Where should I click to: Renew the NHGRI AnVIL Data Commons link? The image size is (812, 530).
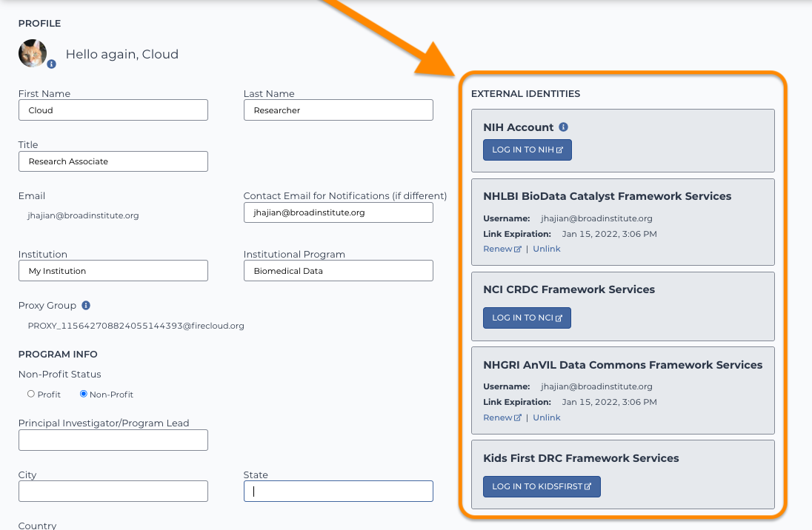point(502,417)
